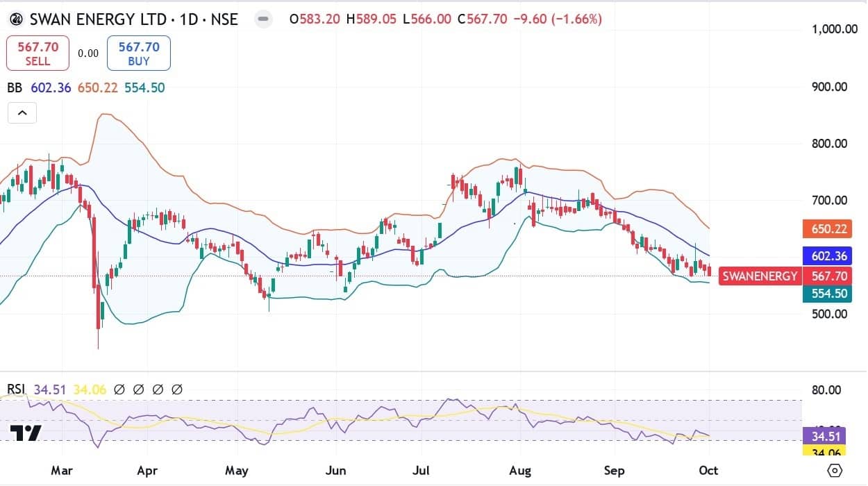Click the Apr label on time axis

tap(147, 471)
